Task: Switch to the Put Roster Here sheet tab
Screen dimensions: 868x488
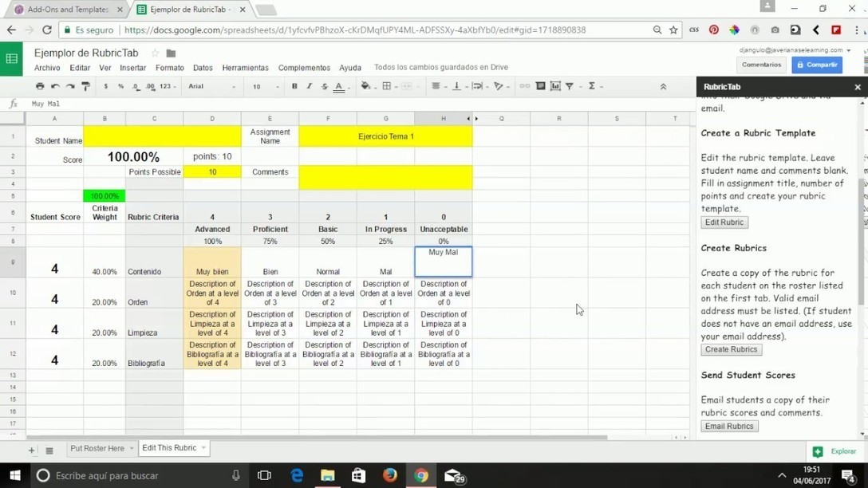Action: (97, 448)
